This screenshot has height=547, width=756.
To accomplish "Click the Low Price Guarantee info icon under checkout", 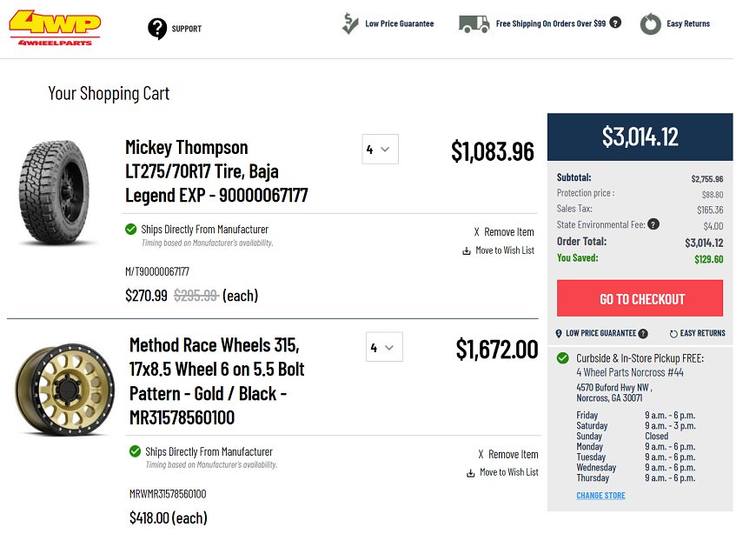I will click(643, 333).
